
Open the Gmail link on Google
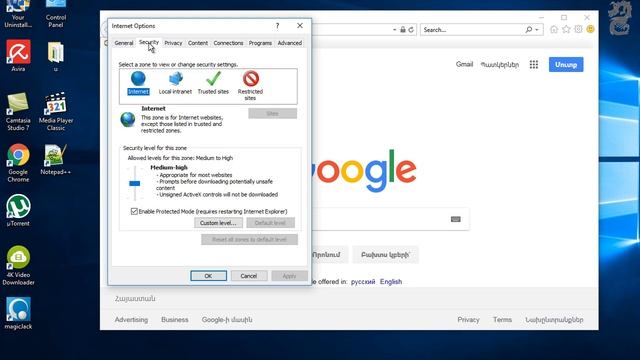pos(464,64)
